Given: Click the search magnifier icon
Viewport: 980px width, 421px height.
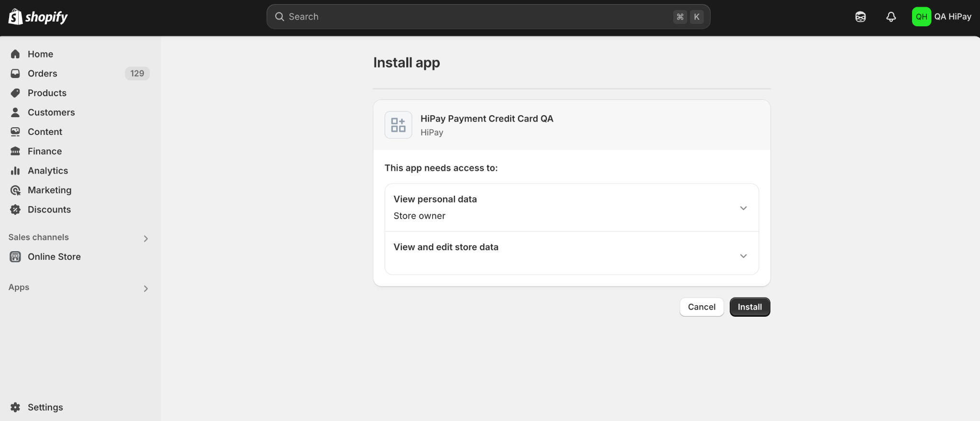Looking at the screenshot, I should click(x=279, y=17).
